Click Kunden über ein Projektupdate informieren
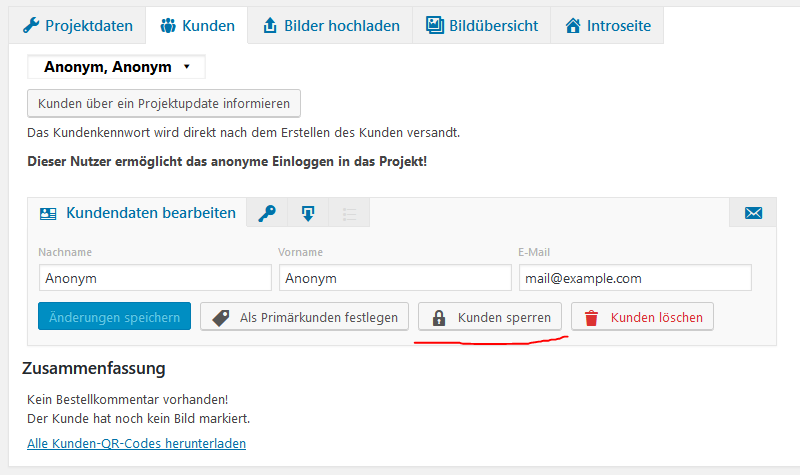 click(164, 103)
